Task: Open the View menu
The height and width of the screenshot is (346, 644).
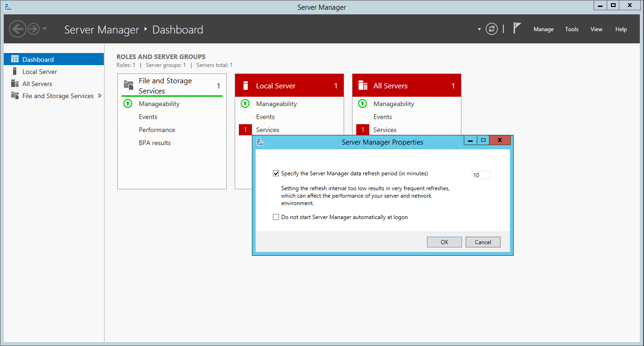Action: coord(597,29)
